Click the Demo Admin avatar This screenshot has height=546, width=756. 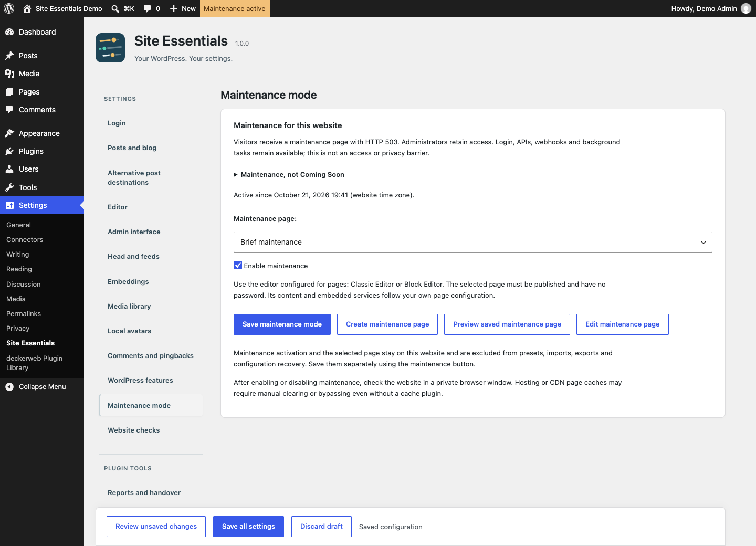tap(746, 8)
